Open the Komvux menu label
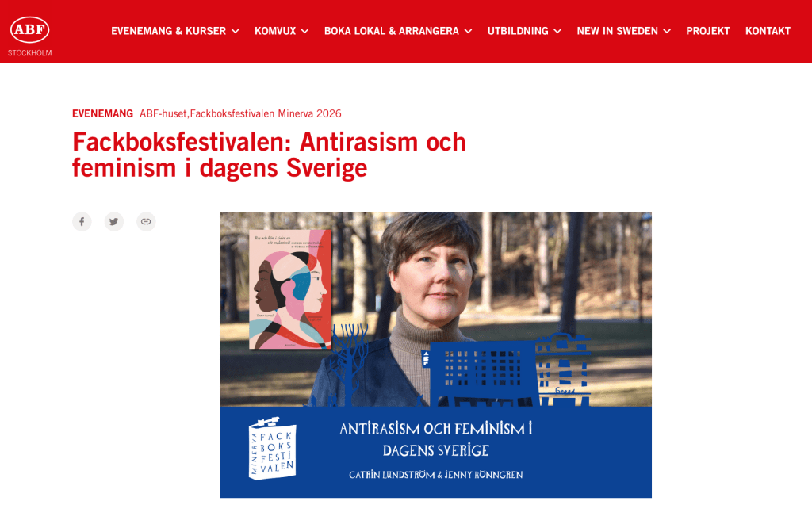The width and height of the screenshot is (812, 524). pyautogui.click(x=275, y=31)
